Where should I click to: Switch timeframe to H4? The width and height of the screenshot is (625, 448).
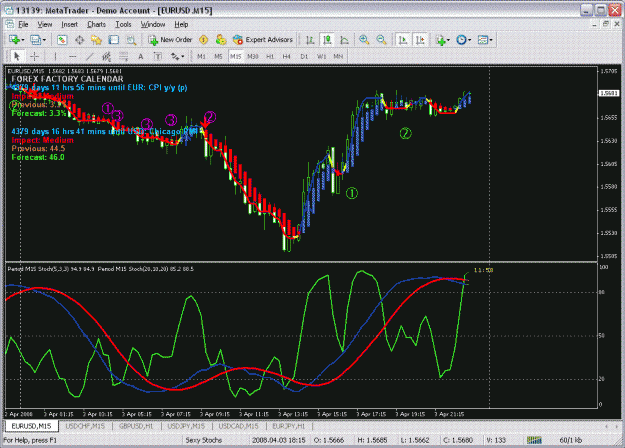point(287,57)
